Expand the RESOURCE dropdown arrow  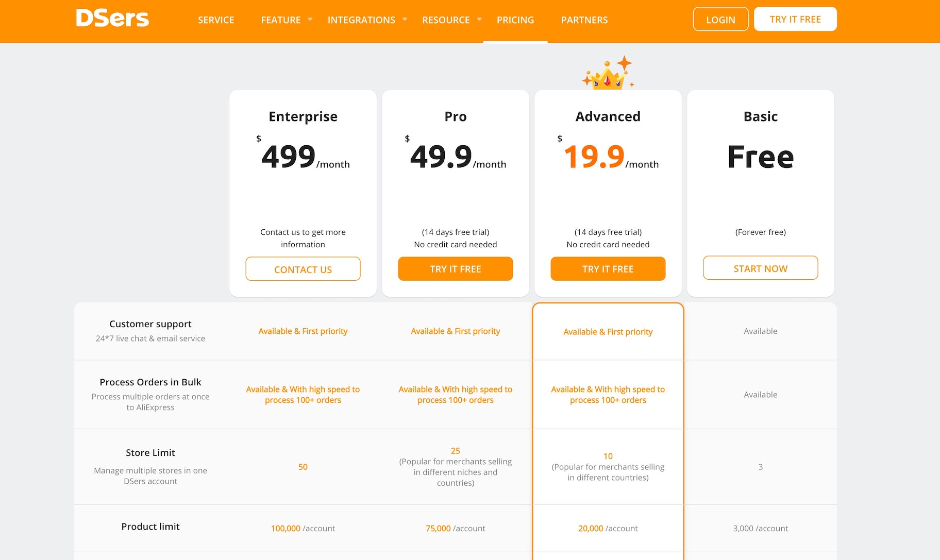click(x=479, y=20)
